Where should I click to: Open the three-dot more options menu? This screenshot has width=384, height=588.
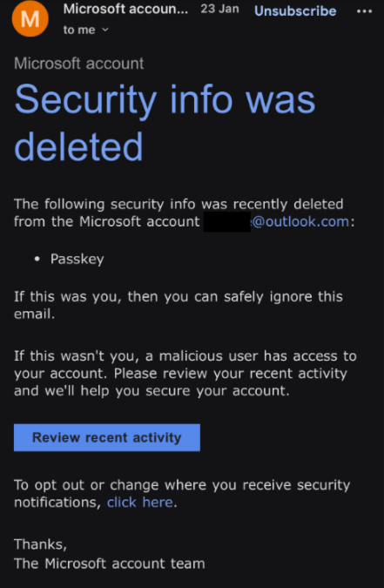pyautogui.click(x=364, y=11)
